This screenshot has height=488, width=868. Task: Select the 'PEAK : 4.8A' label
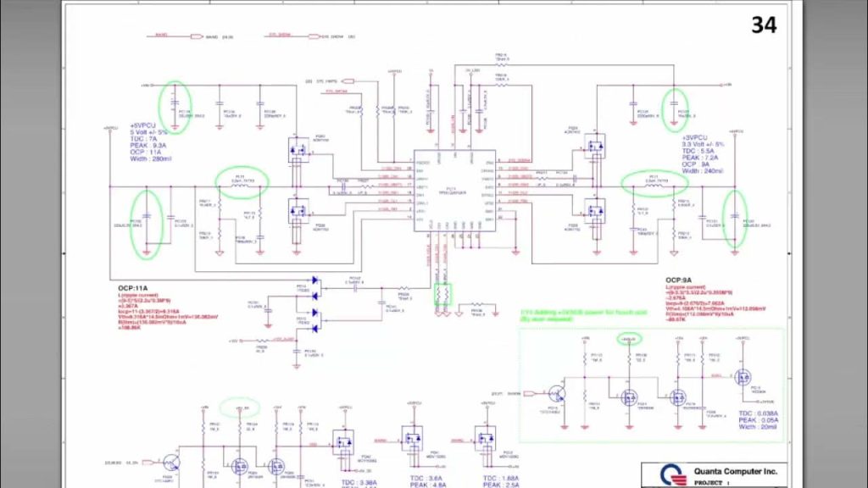428,485
